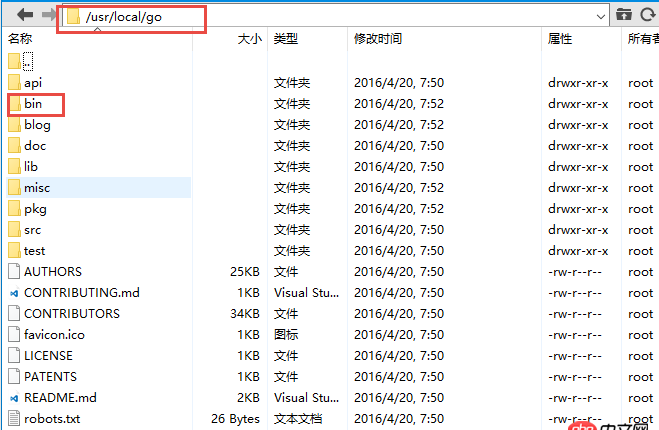Image resolution: width=659 pixels, height=430 pixels.
Task: Sort by the 属性 column header
Action: [560, 39]
